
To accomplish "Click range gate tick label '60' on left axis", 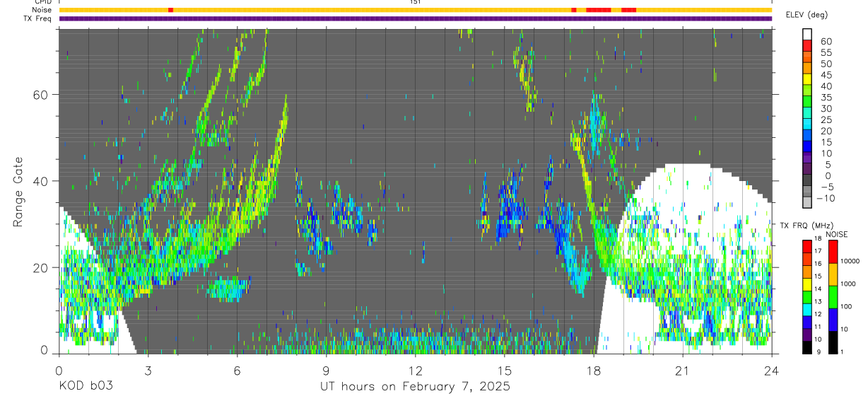I will pyautogui.click(x=41, y=95).
